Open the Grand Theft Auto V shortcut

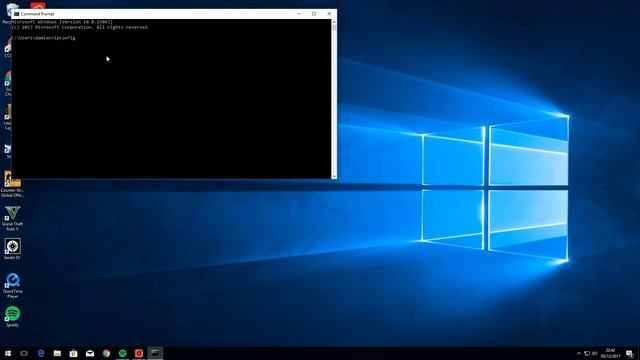click(12, 218)
